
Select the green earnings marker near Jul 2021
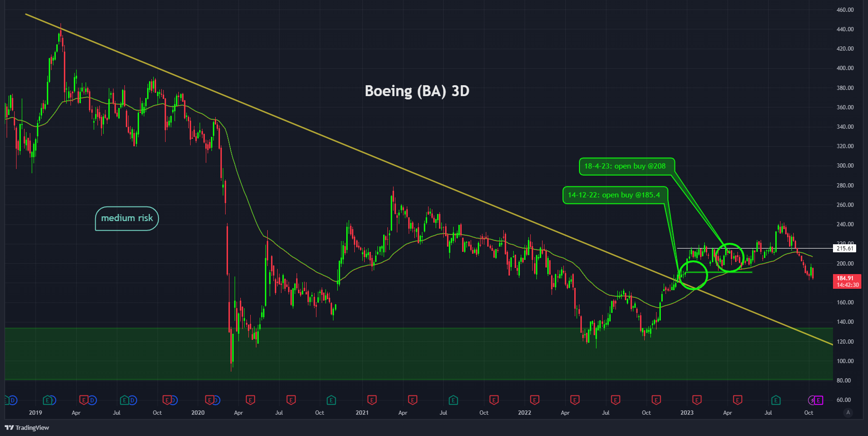point(453,400)
